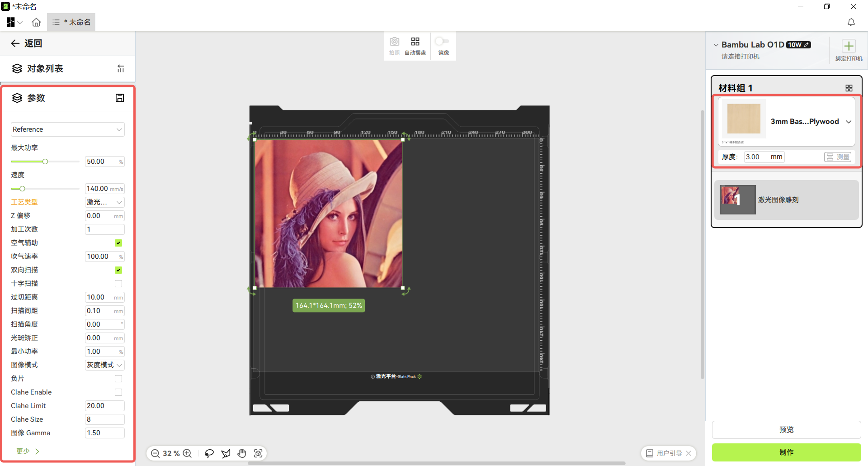
Task: Collapse parameters with 更少
Action: 28,451
